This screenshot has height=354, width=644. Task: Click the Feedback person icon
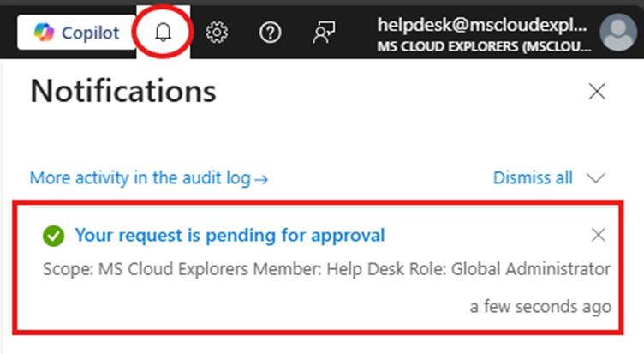[324, 33]
